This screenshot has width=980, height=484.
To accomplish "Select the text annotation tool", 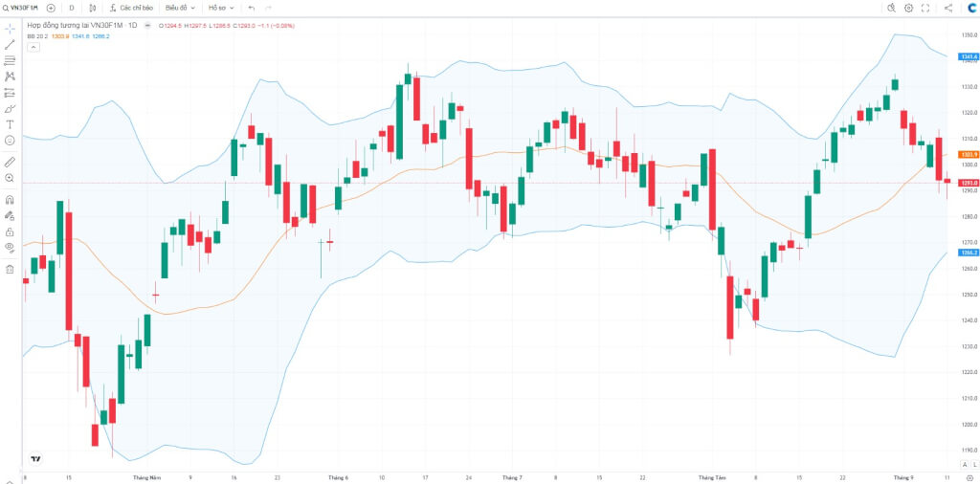I will [10, 125].
